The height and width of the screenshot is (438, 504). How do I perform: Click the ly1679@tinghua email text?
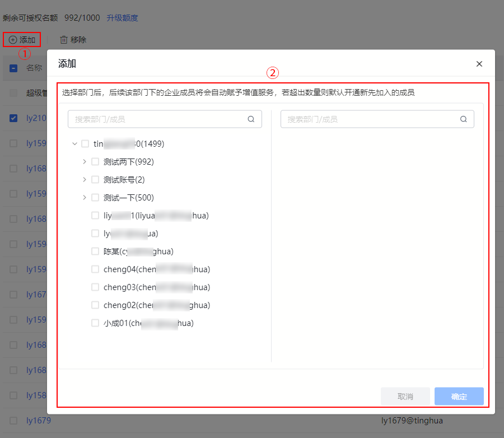click(412, 421)
